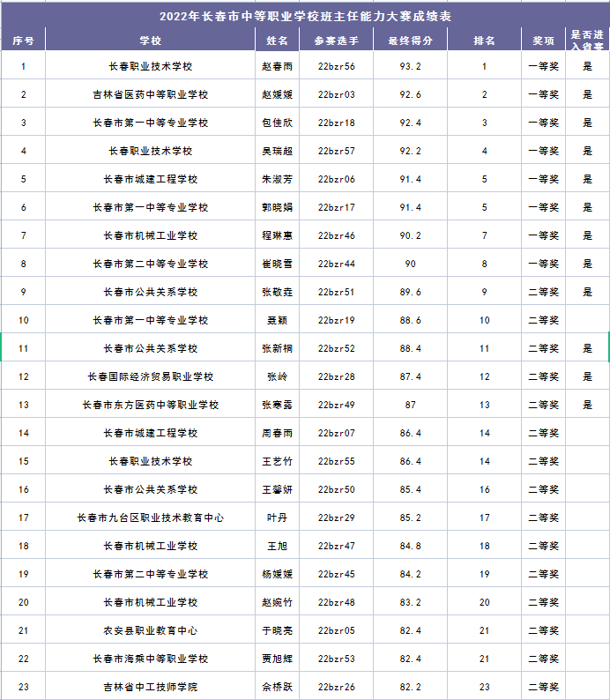Click the 吉林省中工技师学院 cell
610x700 pixels.
150,687
